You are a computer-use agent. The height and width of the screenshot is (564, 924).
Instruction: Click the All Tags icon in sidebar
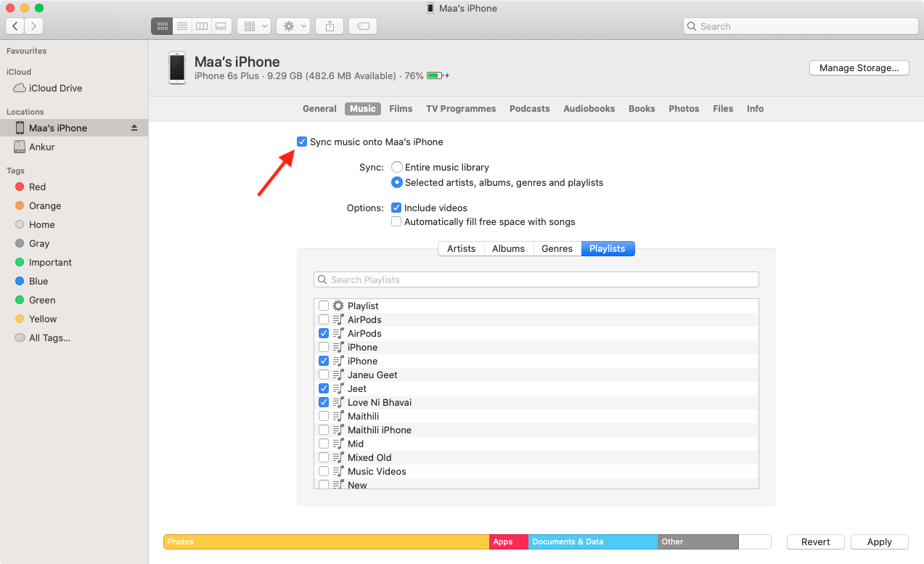point(20,338)
